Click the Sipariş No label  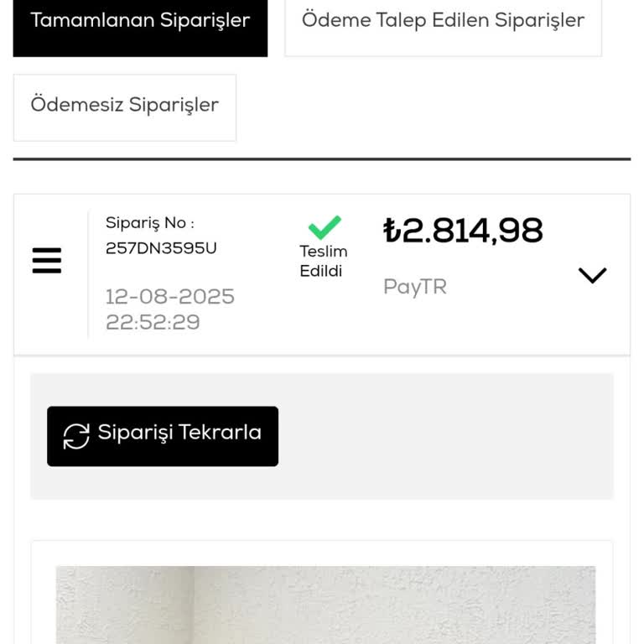click(149, 223)
